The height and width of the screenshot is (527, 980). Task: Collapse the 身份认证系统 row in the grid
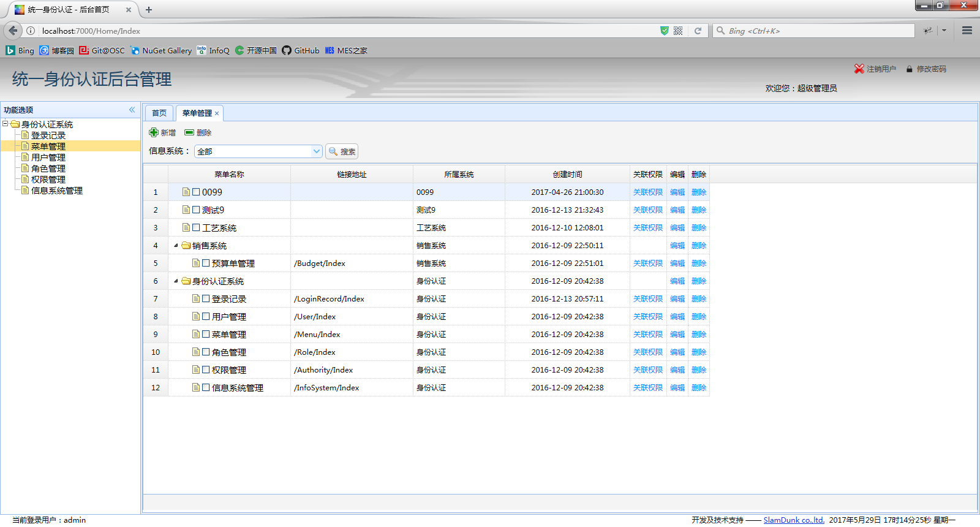click(176, 281)
